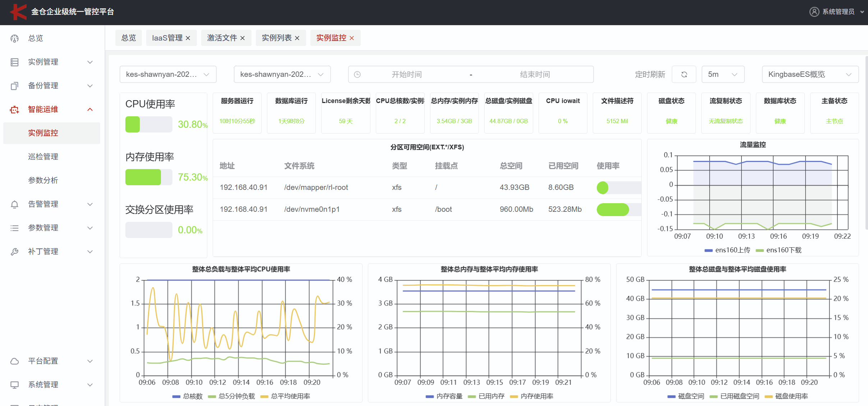Open the 5m refresh interval dropdown
This screenshot has width=868, height=406.
(x=722, y=74)
